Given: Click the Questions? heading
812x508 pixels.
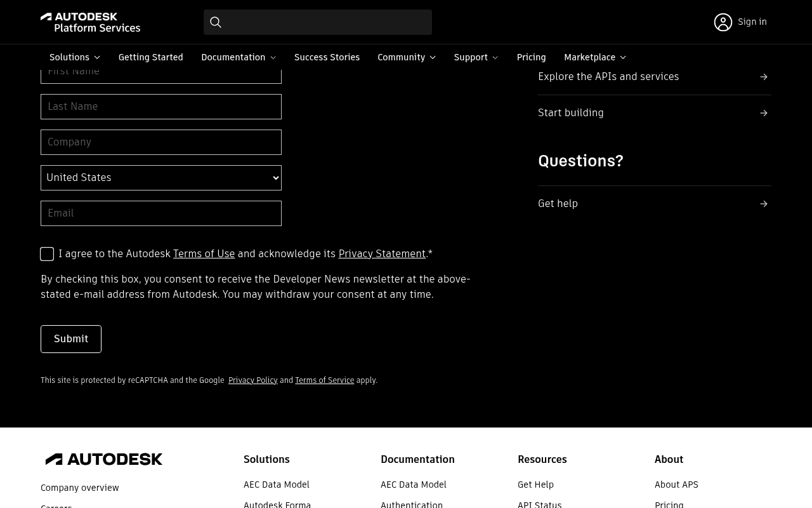Looking at the screenshot, I should click(x=580, y=161).
